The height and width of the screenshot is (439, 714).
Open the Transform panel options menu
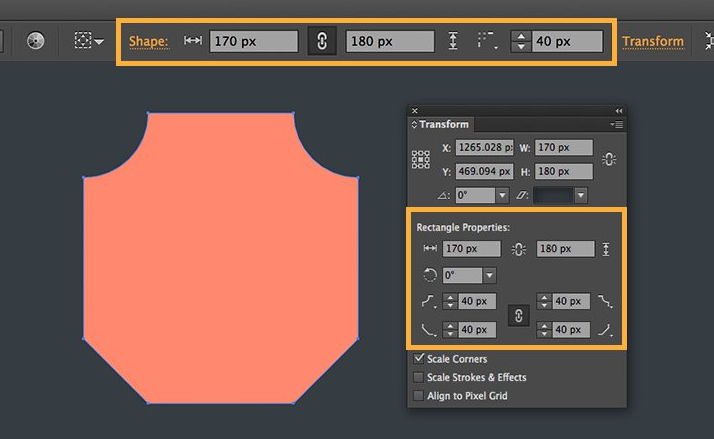tap(617, 124)
